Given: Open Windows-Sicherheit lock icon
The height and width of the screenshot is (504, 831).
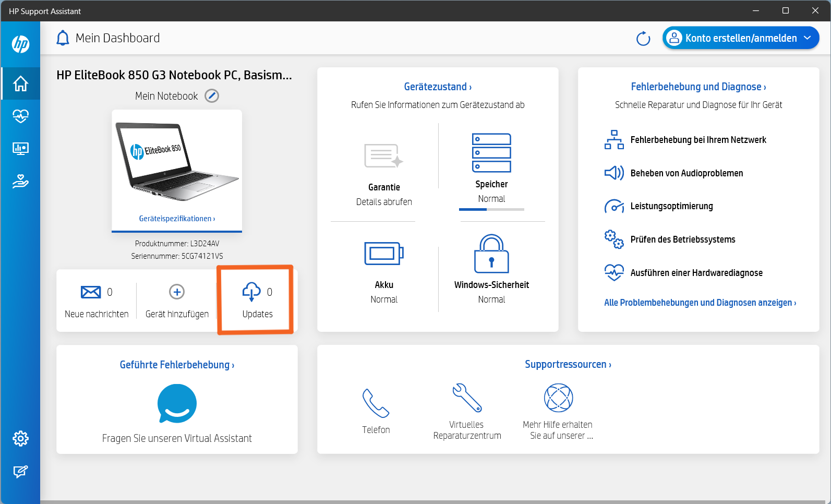Looking at the screenshot, I should coord(491,254).
